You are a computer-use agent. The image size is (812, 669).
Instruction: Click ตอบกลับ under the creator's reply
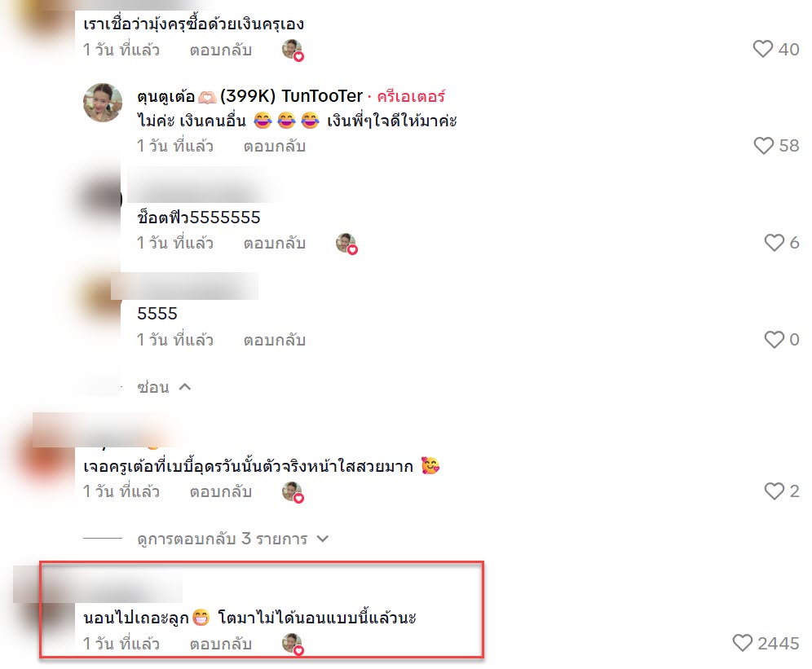tap(275, 147)
